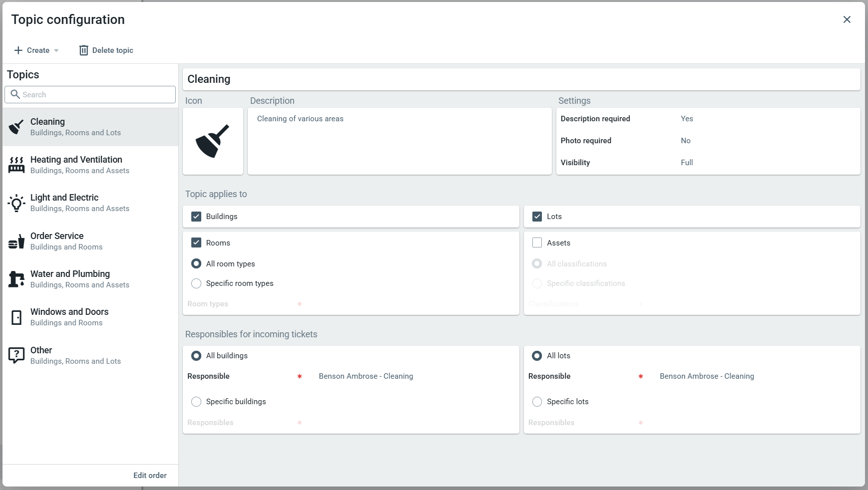Click the large broom icon preview
This screenshot has width=868, height=490.
point(213,141)
